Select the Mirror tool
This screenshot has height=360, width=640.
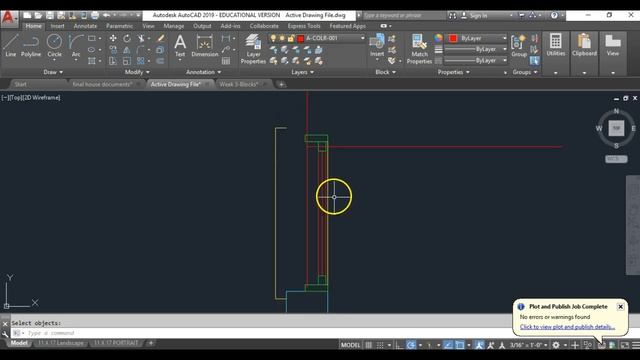pos(127,50)
